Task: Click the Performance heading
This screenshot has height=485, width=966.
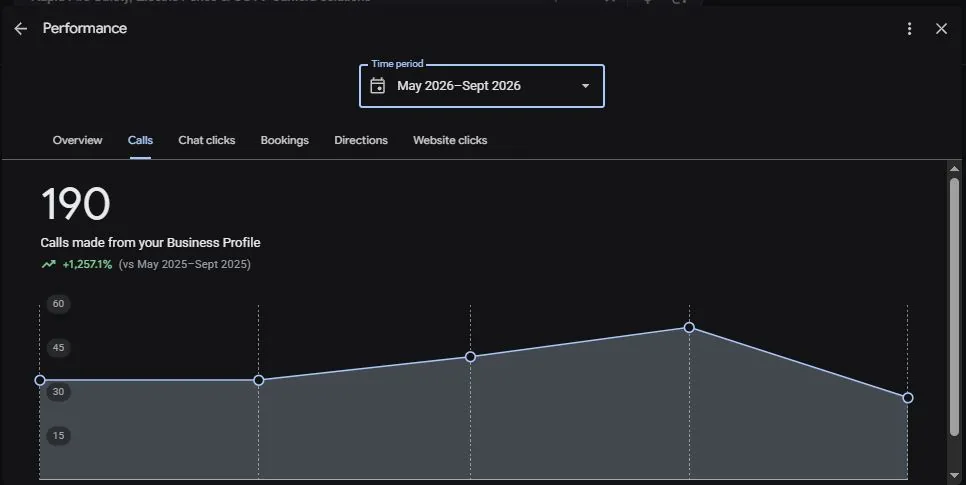Action: click(x=85, y=28)
